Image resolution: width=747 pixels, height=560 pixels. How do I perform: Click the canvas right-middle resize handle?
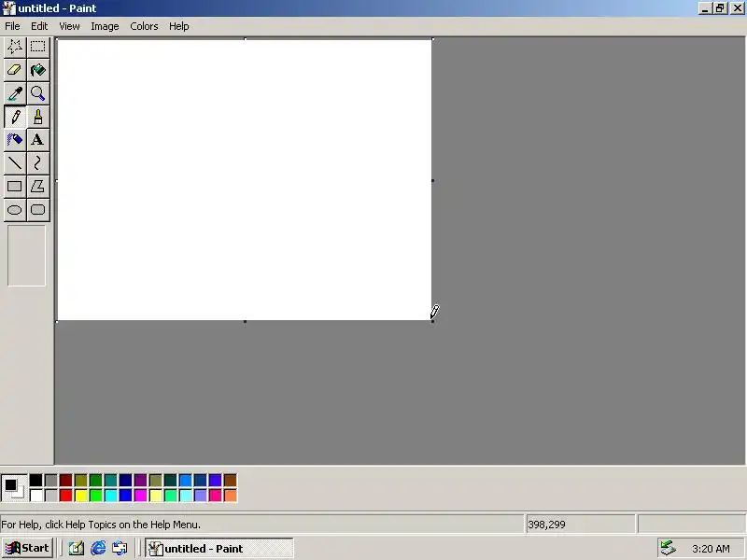tap(432, 180)
